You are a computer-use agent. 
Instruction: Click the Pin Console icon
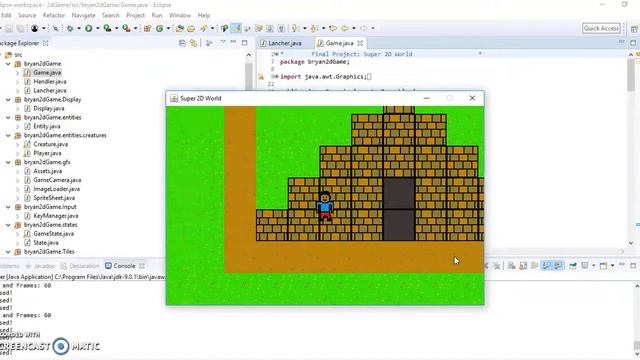point(573,266)
